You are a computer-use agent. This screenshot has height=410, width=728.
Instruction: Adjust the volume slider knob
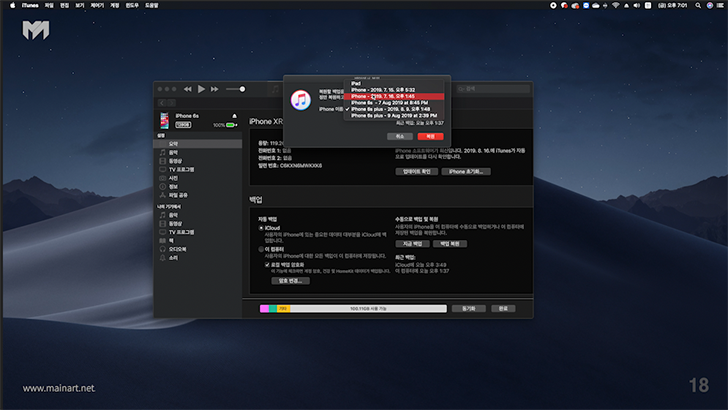pyautogui.click(x=242, y=89)
